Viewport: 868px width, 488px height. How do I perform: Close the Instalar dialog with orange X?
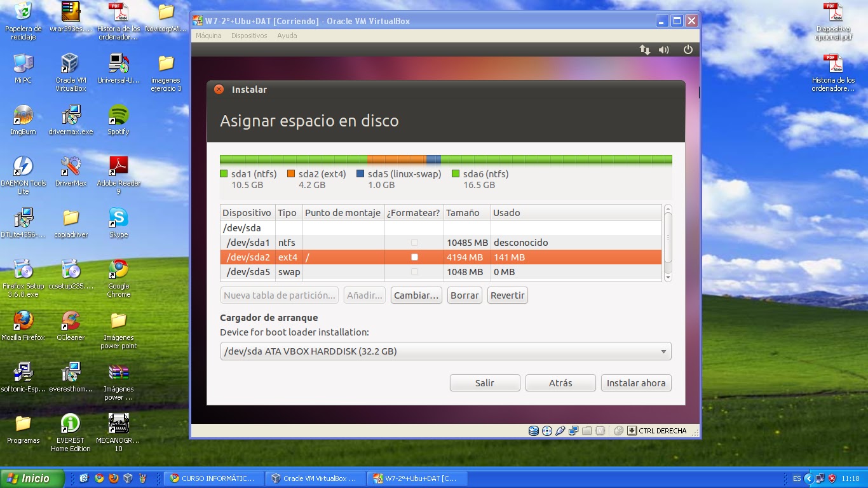(x=219, y=90)
